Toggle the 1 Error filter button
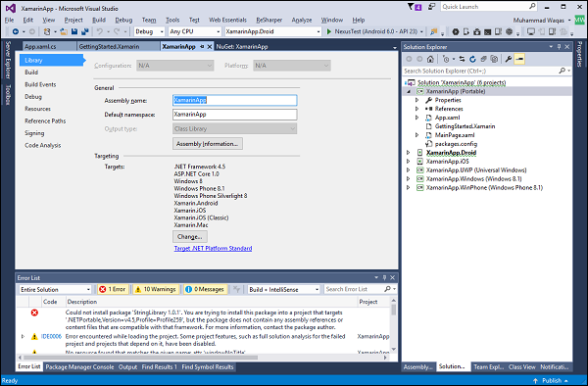The width and height of the screenshot is (588, 386). tap(113, 289)
